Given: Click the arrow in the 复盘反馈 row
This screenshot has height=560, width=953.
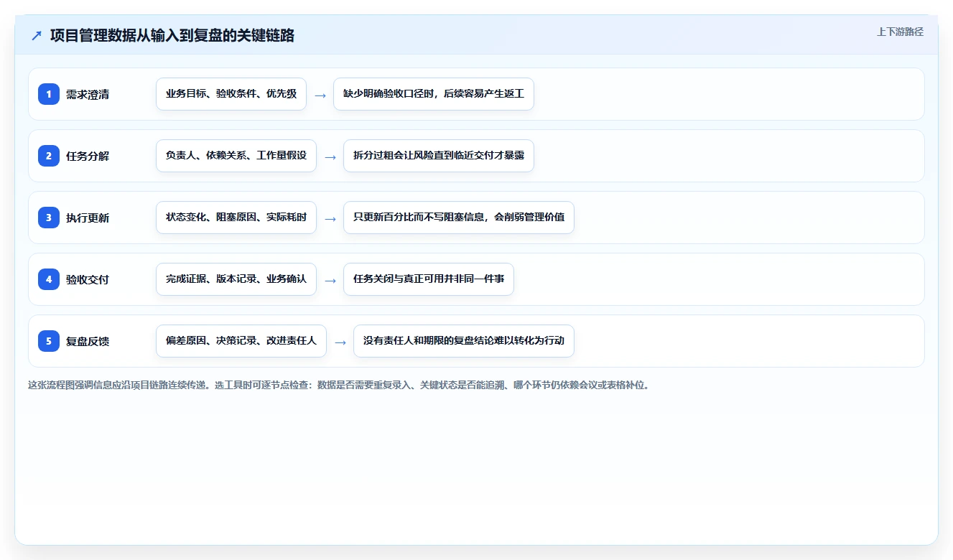Looking at the screenshot, I should (x=340, y=342).
